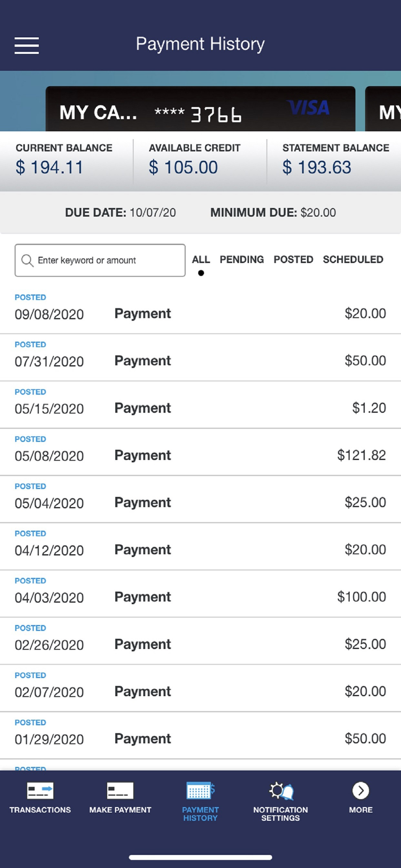
Task: Select the All filter tab
Action: coord(201,260)
